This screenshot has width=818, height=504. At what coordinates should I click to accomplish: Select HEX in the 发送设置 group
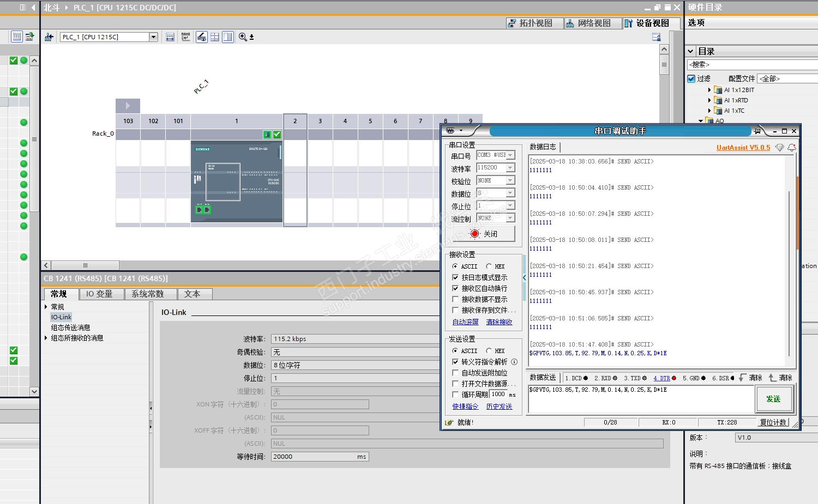(489, 351)
